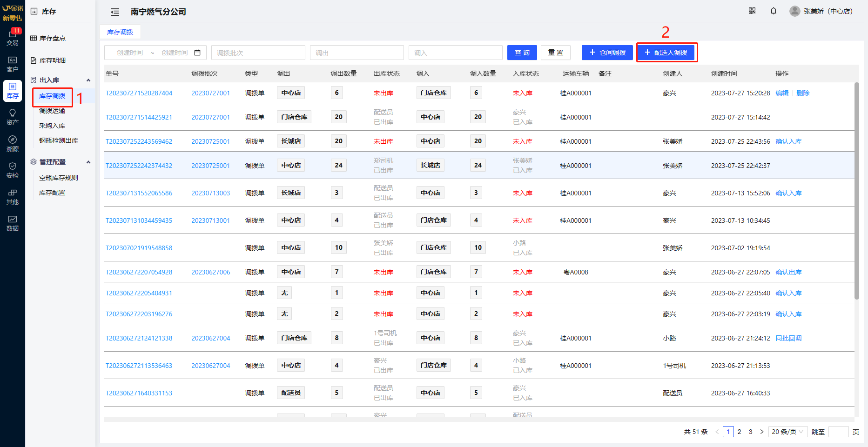Open 库存配置 settings item

pos(52,193)
